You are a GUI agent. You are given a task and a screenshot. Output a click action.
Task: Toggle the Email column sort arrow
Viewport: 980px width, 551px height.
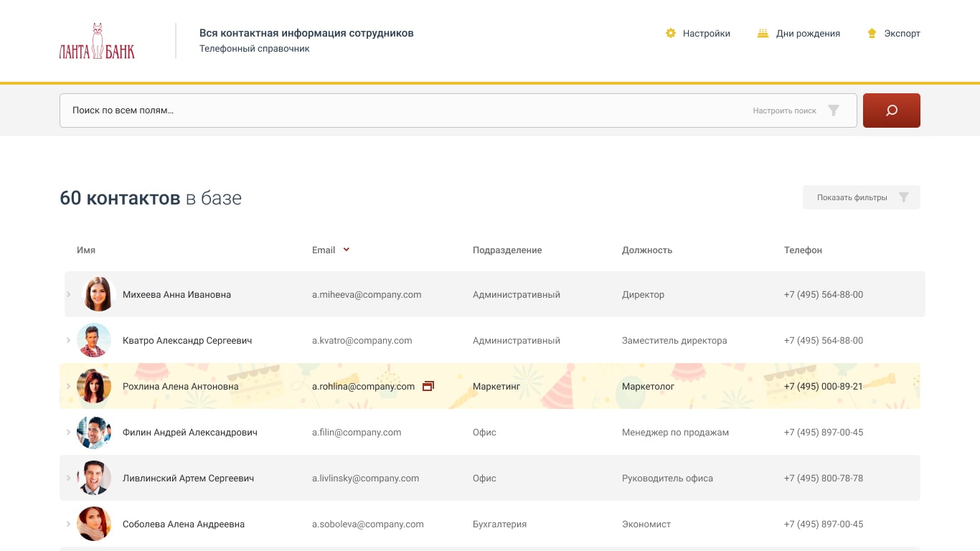pos(346,250)
